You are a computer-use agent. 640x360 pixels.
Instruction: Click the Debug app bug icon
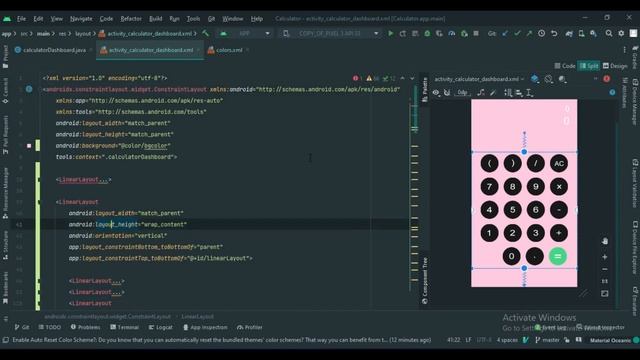tap(427, 33)
